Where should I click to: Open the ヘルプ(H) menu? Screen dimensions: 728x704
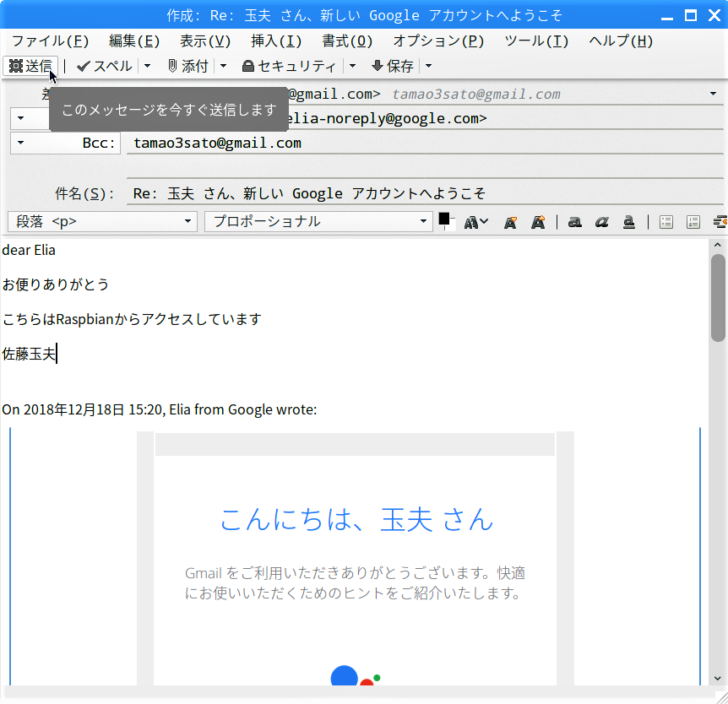pyautogui.click(x=621, y=41)
